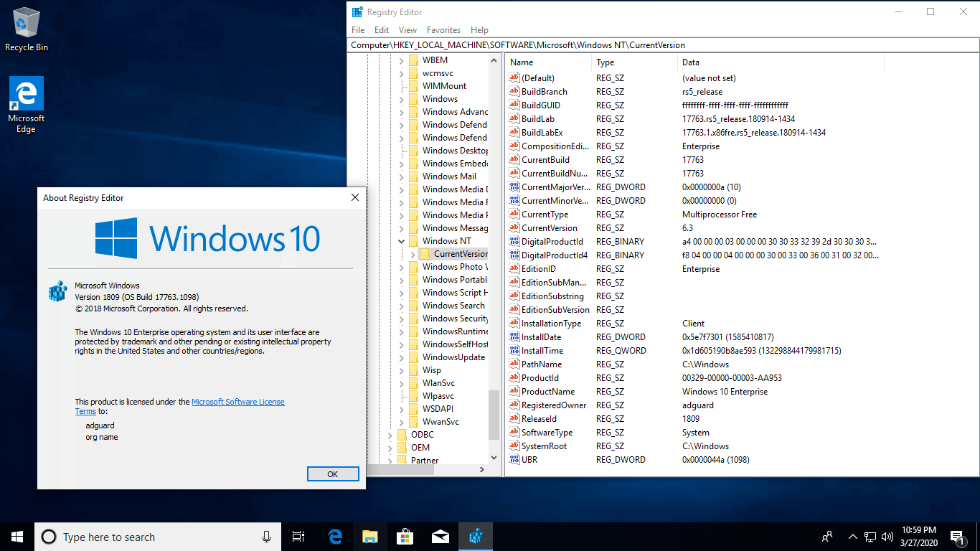The image size is (980, 551).
Task: Open Microsoft Store from the taskbar
Action: [x=405, y=537]
